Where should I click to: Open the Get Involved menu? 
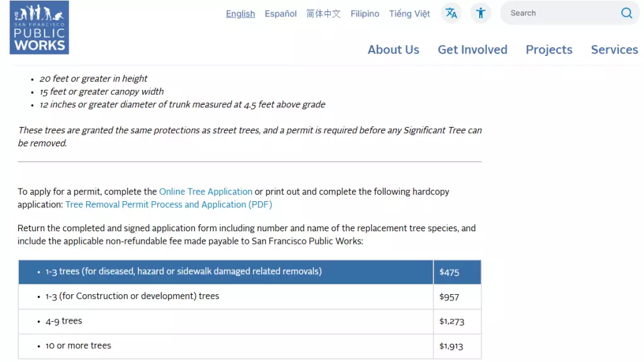pyautogui.click(x=472, y=50)
